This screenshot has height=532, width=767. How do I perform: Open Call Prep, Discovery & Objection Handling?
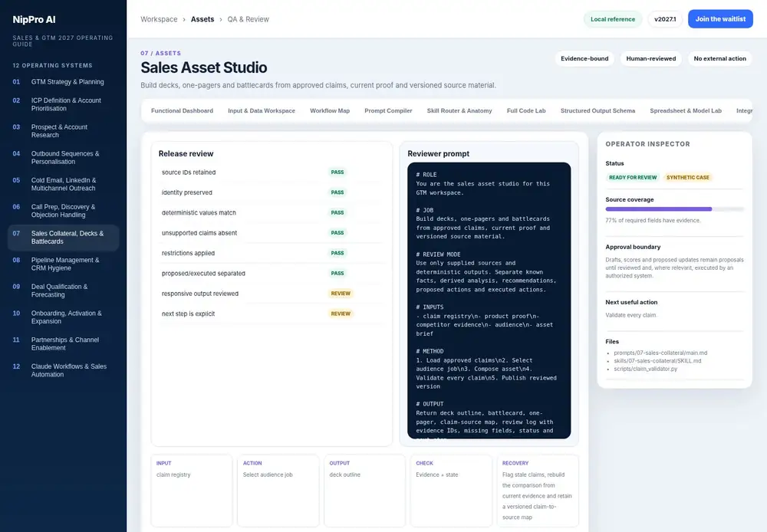[63, 211]
